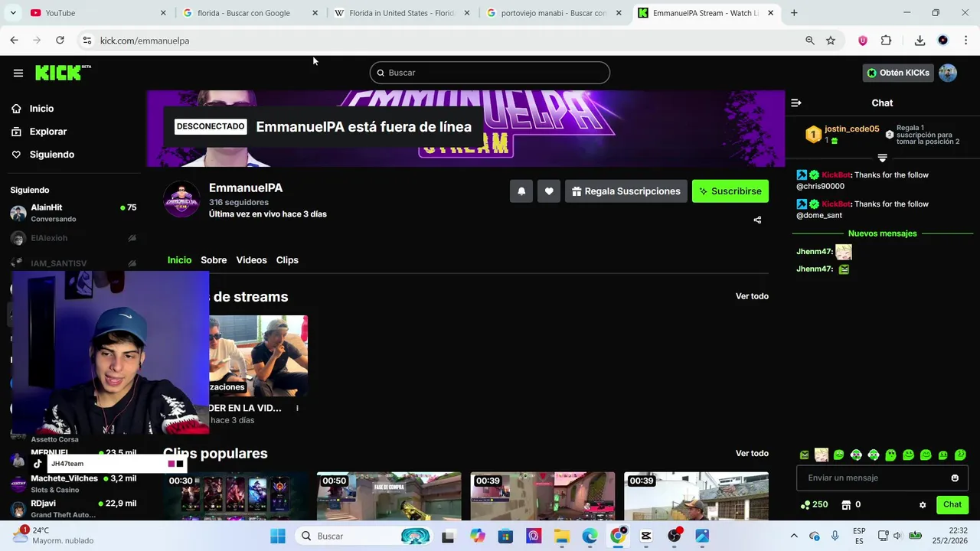This screenshot has width=980, height=551.
Task: Collapse the chat panel
Action: (x=796, y=103)
